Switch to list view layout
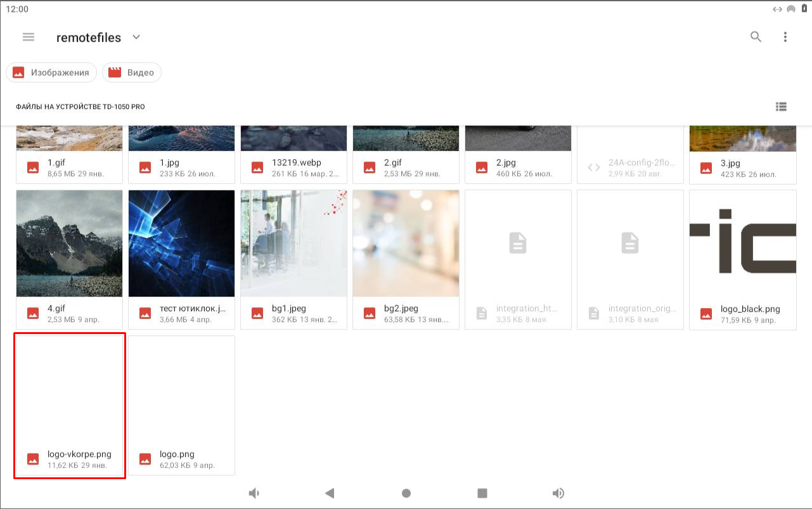Screen dimensions: 812x509 (x=782, y=106)
